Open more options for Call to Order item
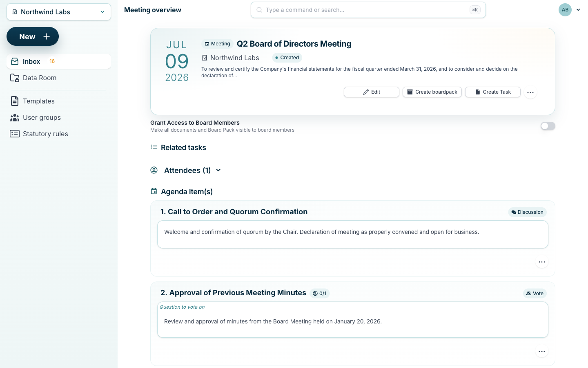Image resolution: width=588 pixels, height=368 pixels. (542, 262)
